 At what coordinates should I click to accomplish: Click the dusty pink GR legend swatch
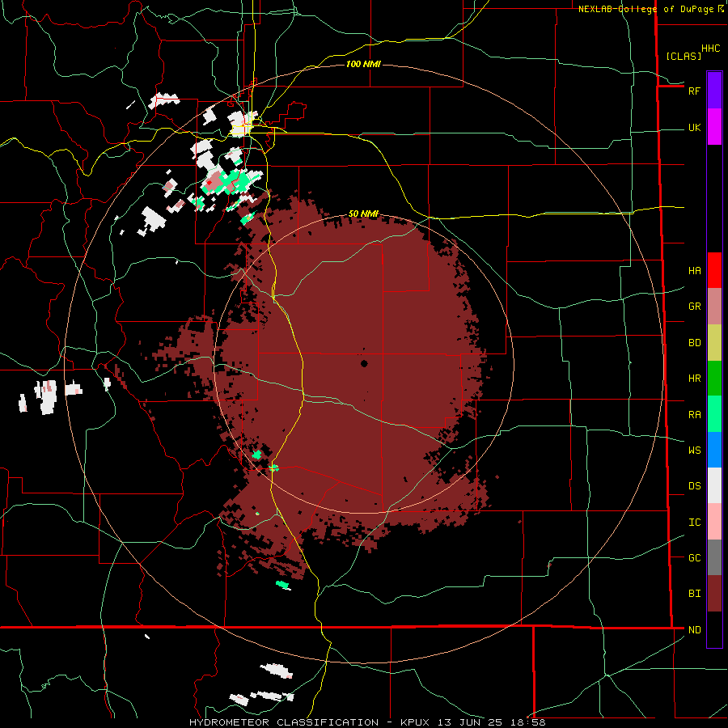pos(714,307)
